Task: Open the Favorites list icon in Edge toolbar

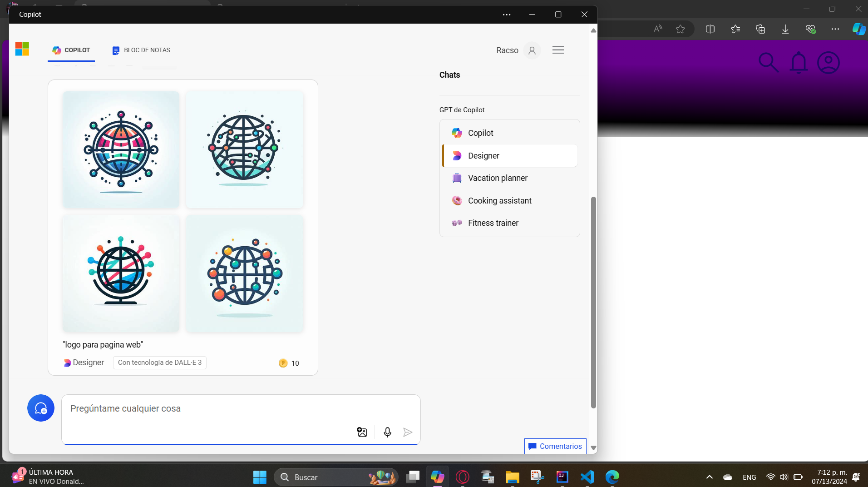Action: tap(735, 29)
